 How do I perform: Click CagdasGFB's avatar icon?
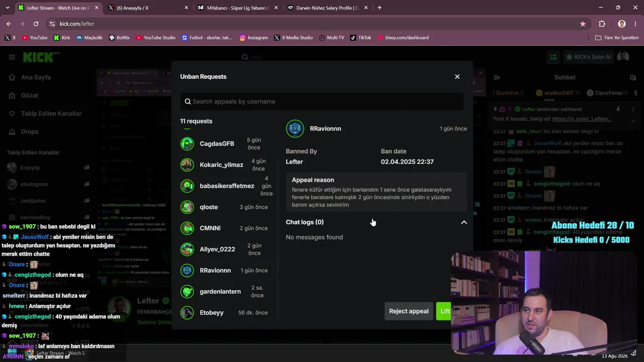point(187,144)
